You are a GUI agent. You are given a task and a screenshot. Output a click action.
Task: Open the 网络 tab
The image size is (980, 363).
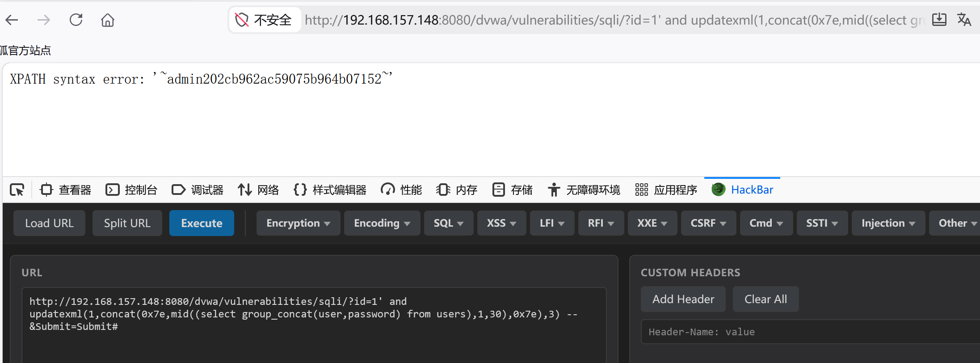click(259, 190)
